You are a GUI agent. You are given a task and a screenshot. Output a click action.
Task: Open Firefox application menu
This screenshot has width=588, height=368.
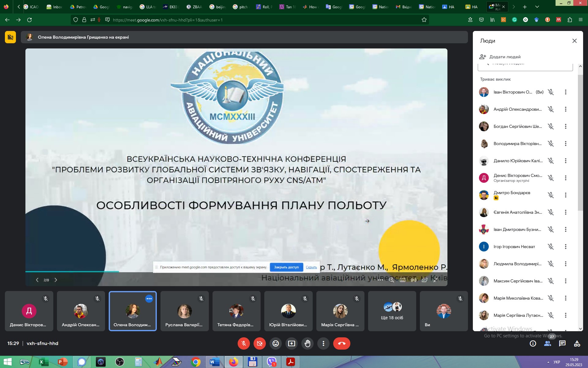pyautogui.click(x=581, y=20)
